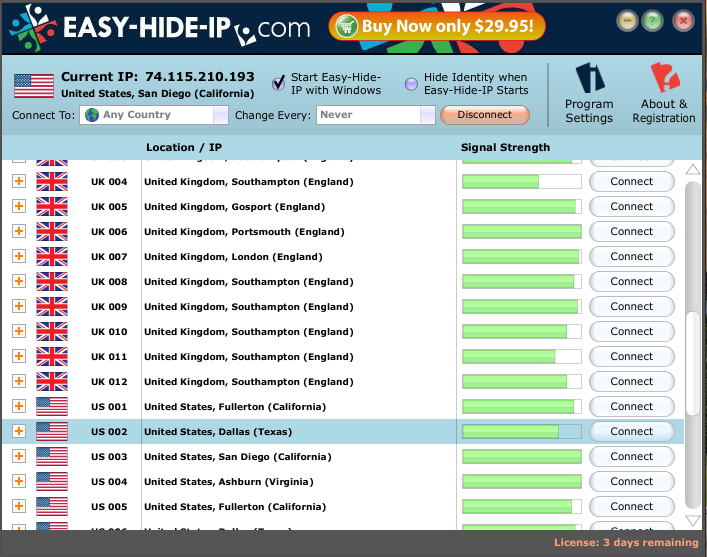Connect to UK 007 London server

(632, 256)
